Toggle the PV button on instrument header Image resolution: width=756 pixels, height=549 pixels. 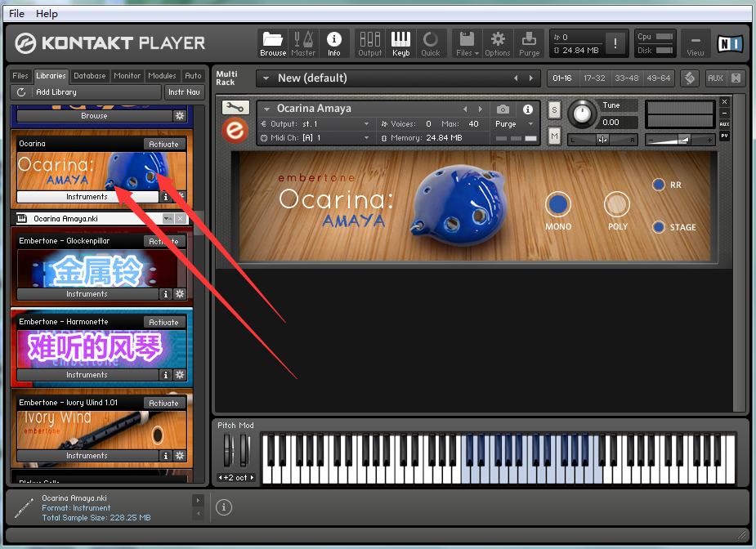tap(724, 136)
